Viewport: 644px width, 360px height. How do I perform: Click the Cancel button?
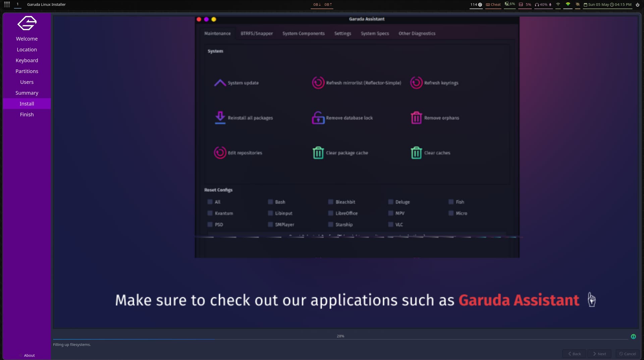point(627,354)
